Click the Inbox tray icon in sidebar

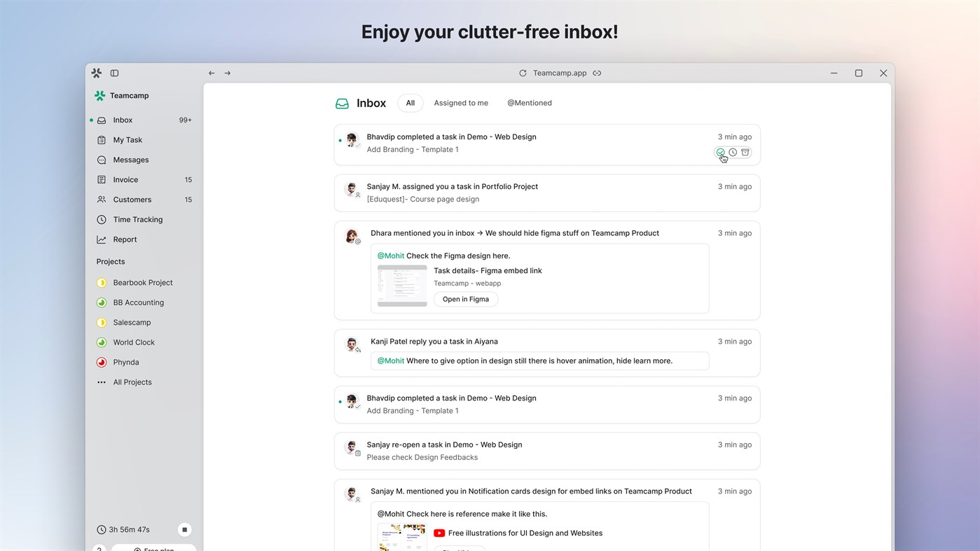pyautogui.click(x=102, y=120)
